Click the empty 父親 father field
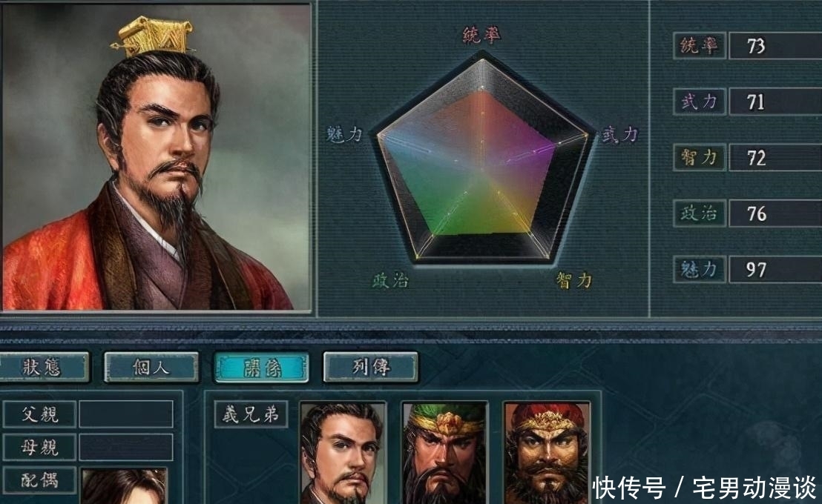822x504 pixels. click(126, 414)
